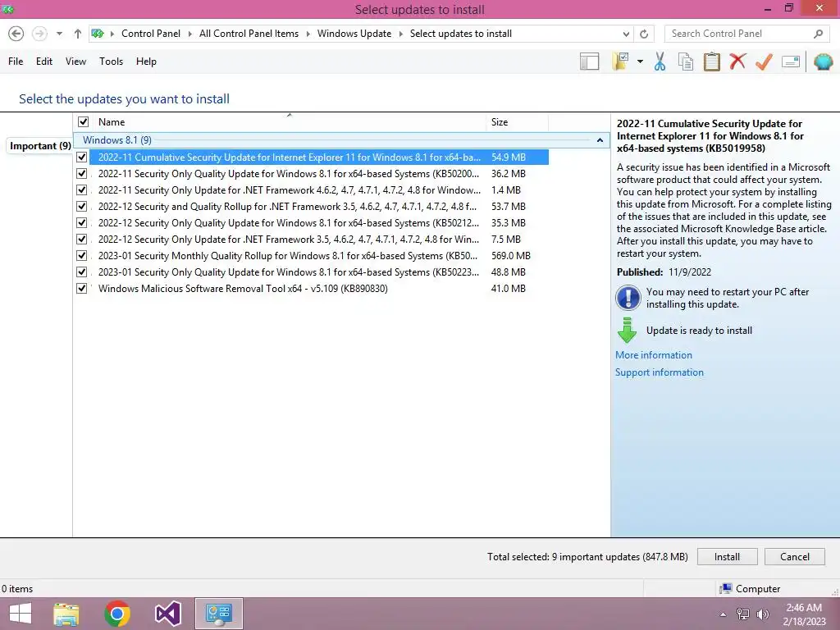This screenshot has width=840, height=630.
Task: Uncheck 2022-11 .NET Framework Security Only Update
Action: click(81, 190)
